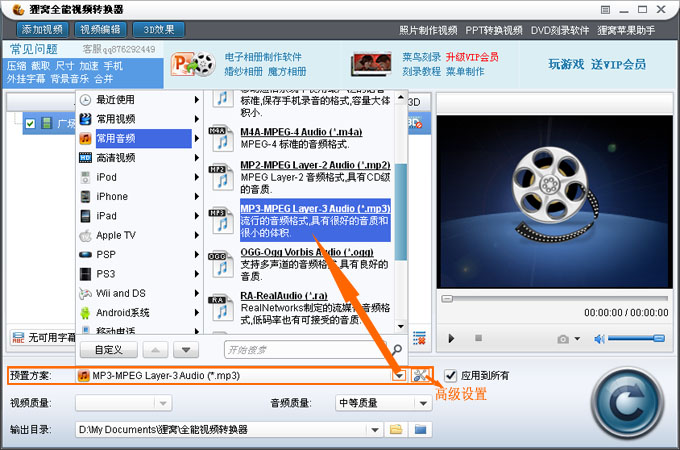680x450 pixels.
Task: Click the M4A file format icon
Action: point(221,138)
